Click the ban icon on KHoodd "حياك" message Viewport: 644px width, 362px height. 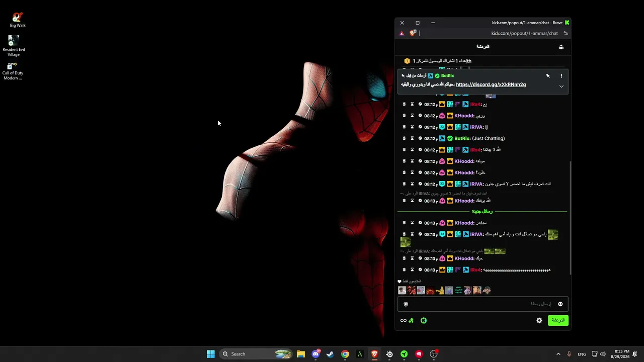point(420,258)
